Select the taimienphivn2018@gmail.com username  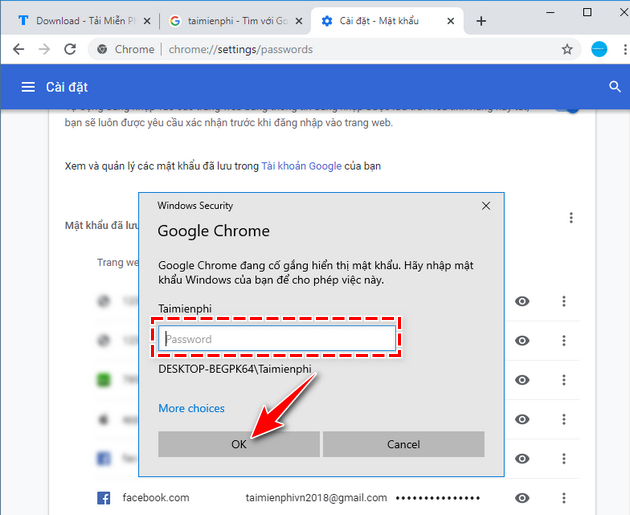point(316,498)
